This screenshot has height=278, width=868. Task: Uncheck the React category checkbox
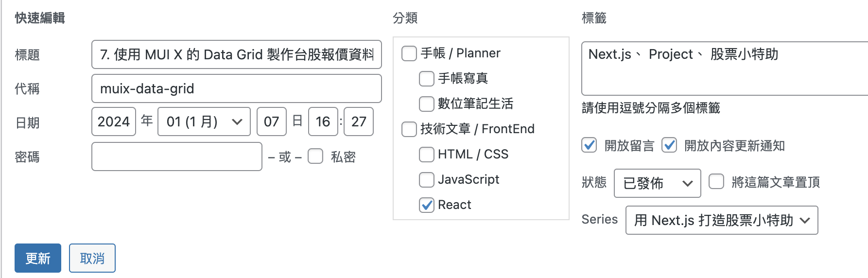point(427,205)
